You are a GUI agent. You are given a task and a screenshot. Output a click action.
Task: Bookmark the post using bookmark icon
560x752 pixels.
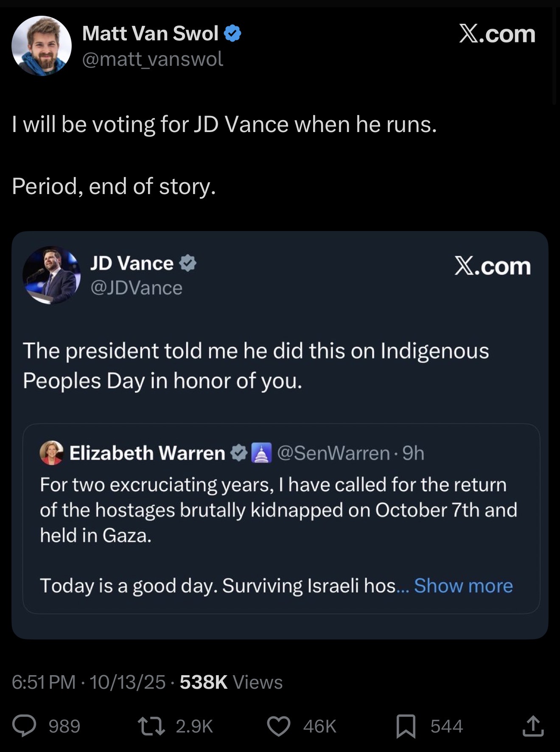pos(406,726)
